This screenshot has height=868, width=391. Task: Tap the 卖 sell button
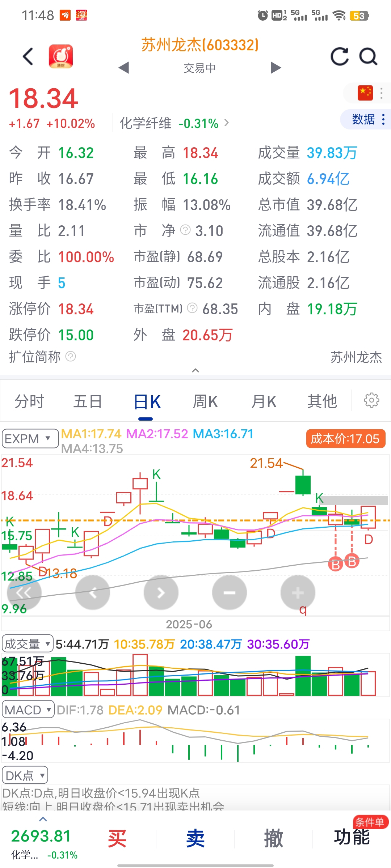tap(195, 838)
